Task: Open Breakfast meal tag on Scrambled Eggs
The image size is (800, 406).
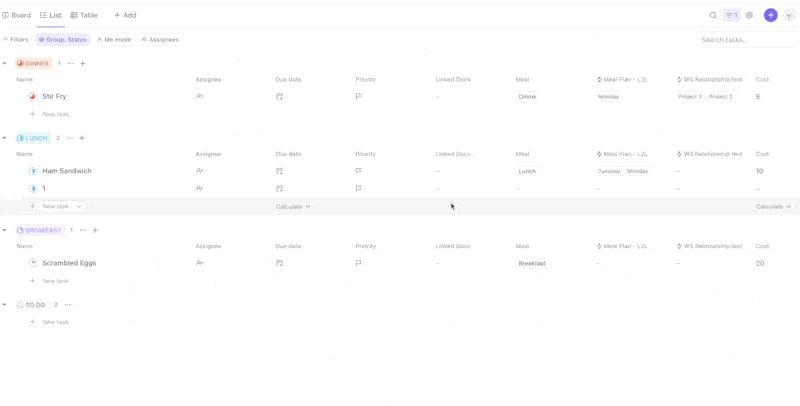Action: (532, 264)
